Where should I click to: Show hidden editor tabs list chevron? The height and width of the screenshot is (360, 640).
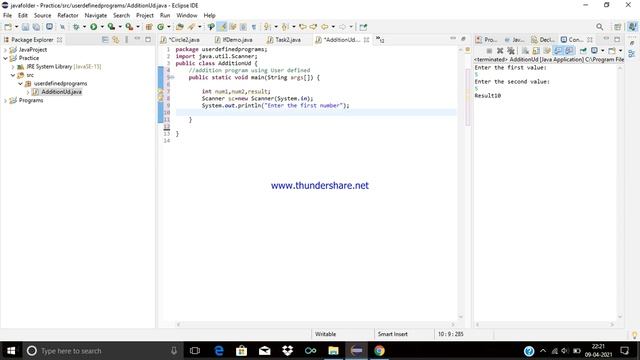380,40
